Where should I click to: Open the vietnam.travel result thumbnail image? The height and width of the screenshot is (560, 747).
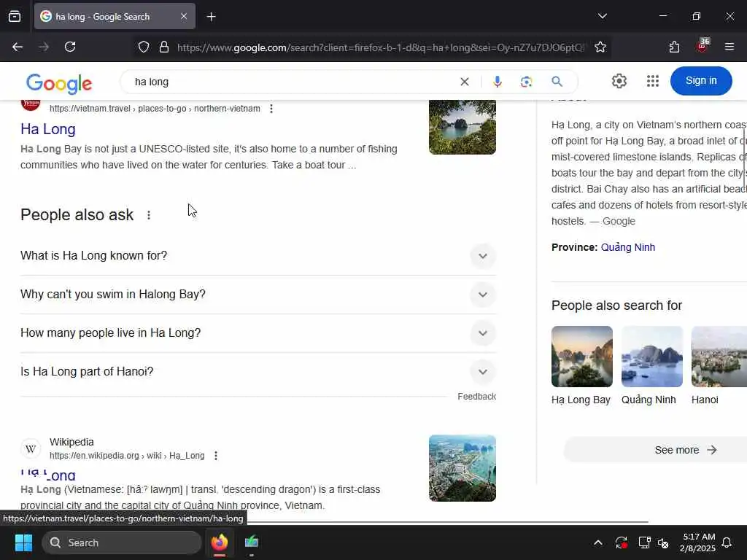tap(462, 127)
